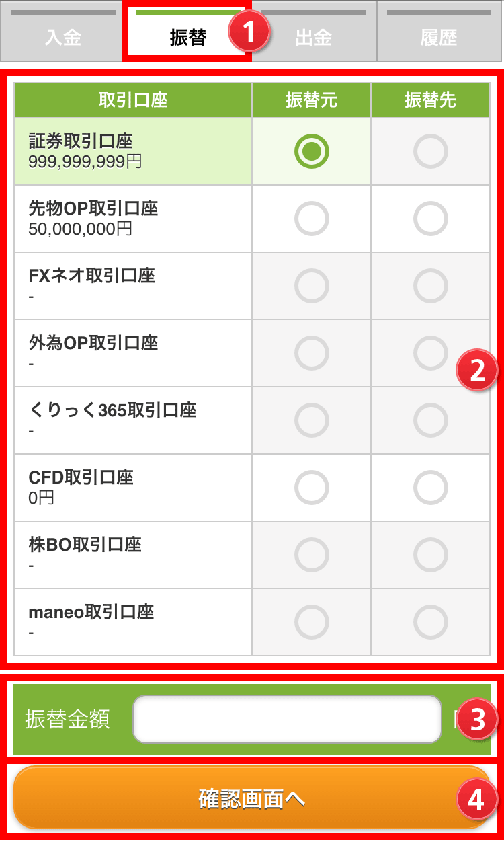Select CFD取引口座 as 振替元

312,488
